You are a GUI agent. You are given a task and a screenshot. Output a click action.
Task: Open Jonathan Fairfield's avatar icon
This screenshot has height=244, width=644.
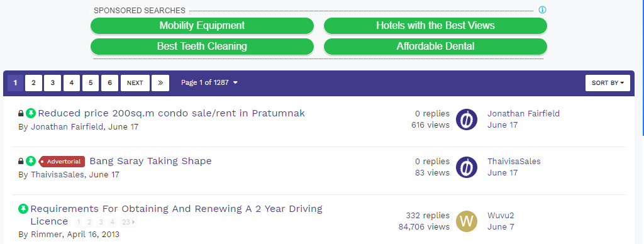coord(467,119)
